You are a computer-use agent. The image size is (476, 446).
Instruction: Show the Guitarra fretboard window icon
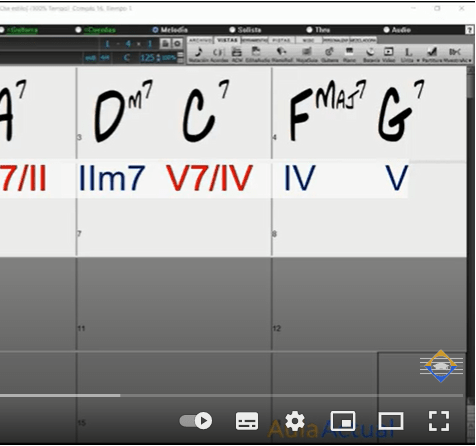pyautogui.click(x=329, y=54)
